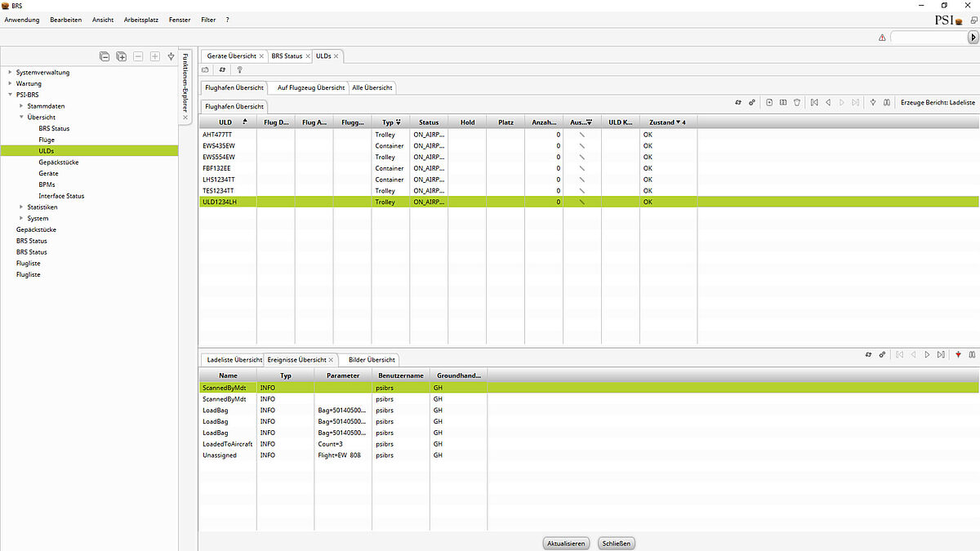Open the Typ column filter dropdown
The width and height of the screenshot is (980, 551).
tap(398, 122)
